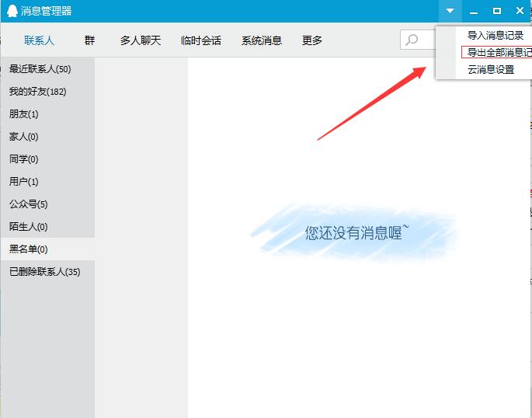Open the 临时会话 tab
This screenshot has width=532, height=418.
click(x=200, y=40)
